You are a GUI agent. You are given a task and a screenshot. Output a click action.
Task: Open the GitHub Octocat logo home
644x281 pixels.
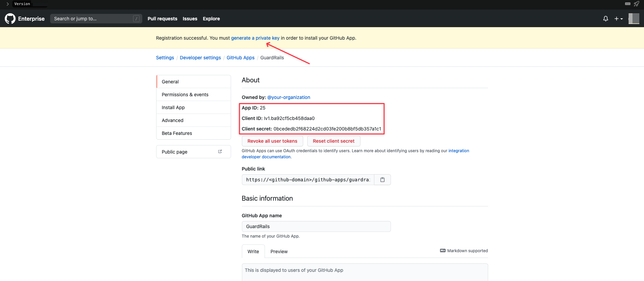[10, 19]
